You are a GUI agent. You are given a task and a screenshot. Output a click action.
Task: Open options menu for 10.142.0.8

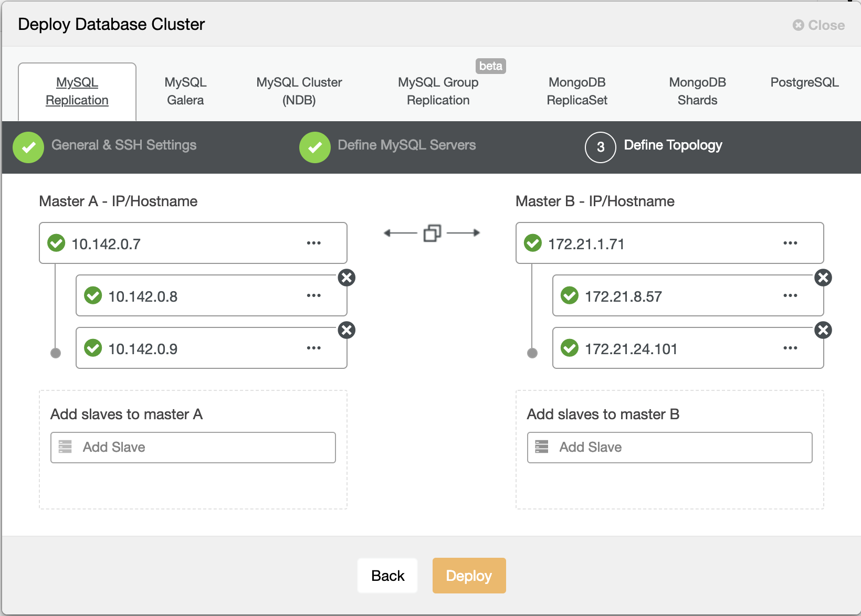coord(314,295)
